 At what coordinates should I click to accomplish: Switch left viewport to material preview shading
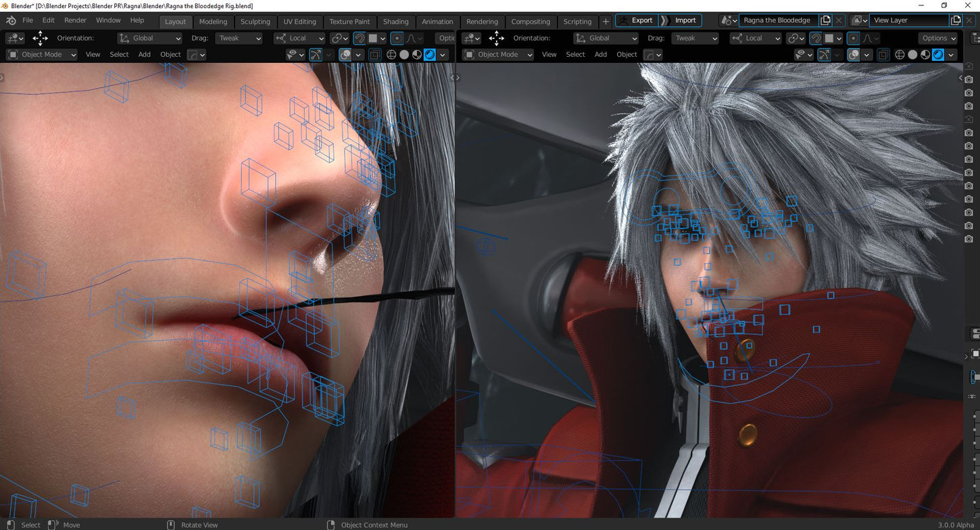(x=417, y=54)
